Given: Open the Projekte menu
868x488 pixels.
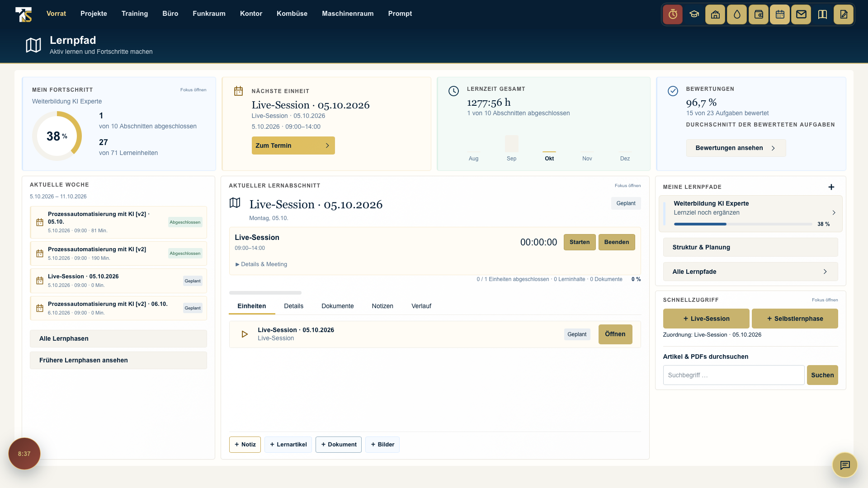Looking at the screenshot, I should pos(94,14).
